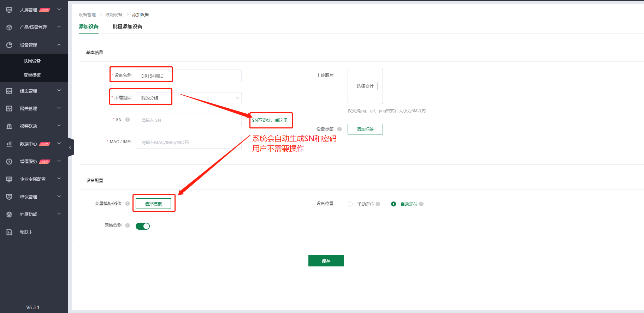Screen dimensions: 644x313
Task: Open the 所属组织 dropdown
Action: click(x=189, y=98)
